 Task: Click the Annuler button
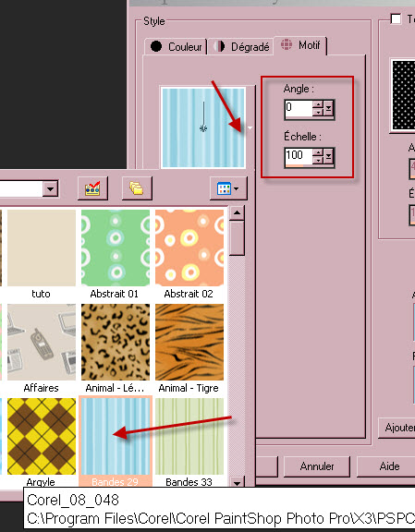[317, 466]
